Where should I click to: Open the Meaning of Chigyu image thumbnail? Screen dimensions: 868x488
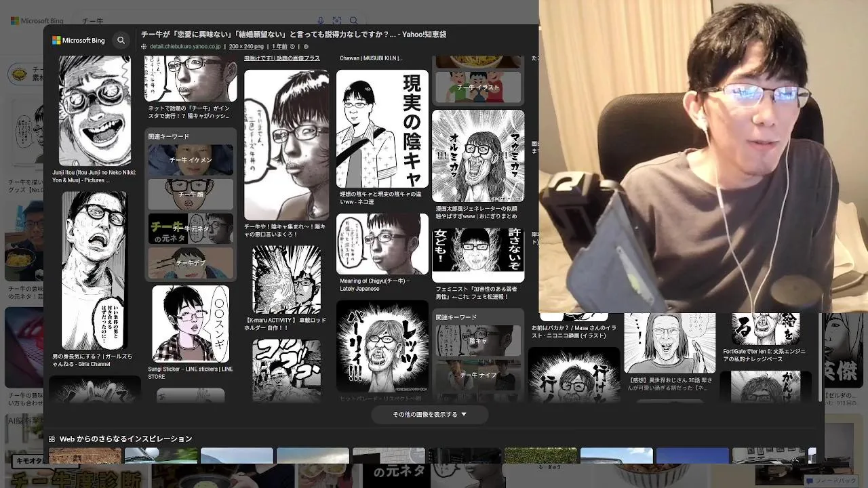tap(382, 244)
